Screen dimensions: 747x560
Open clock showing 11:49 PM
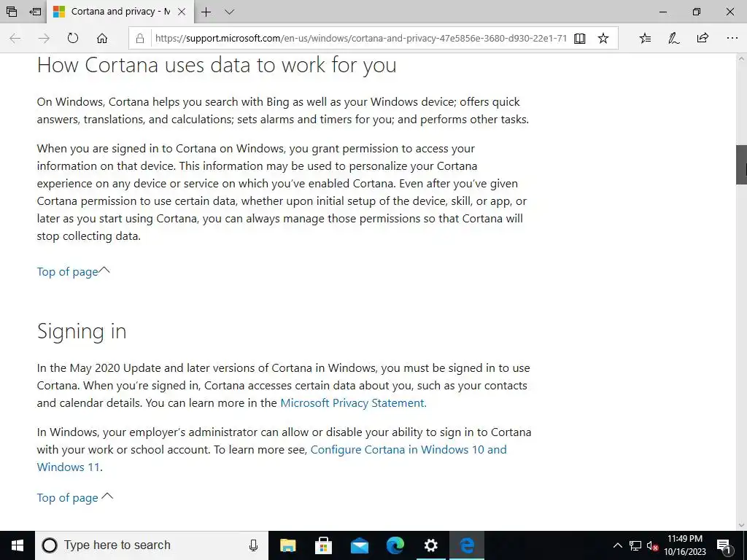685,545
